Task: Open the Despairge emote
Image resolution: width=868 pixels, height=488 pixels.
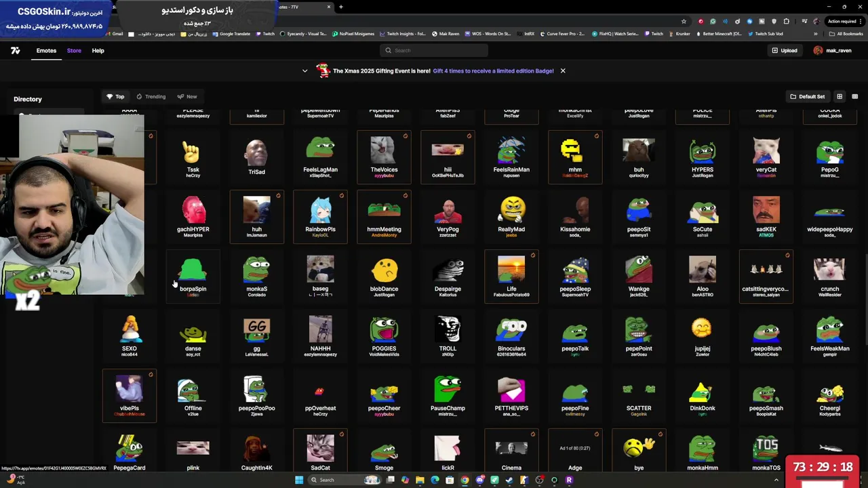Action: click(448, 277)
